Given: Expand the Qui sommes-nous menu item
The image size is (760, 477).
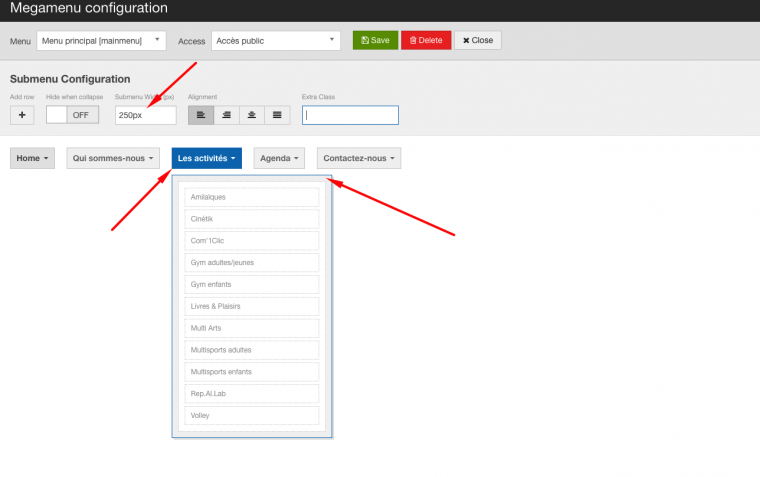Looking at the screenshot, I should point(113,158).
